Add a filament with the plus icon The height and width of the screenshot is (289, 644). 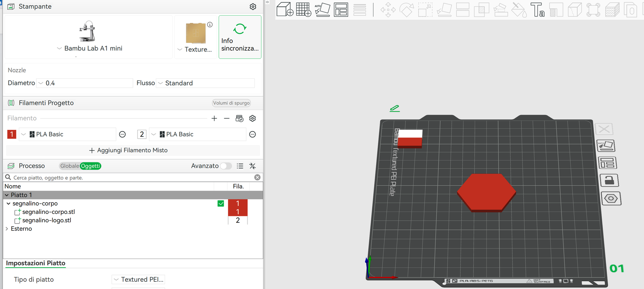point(214,118)
